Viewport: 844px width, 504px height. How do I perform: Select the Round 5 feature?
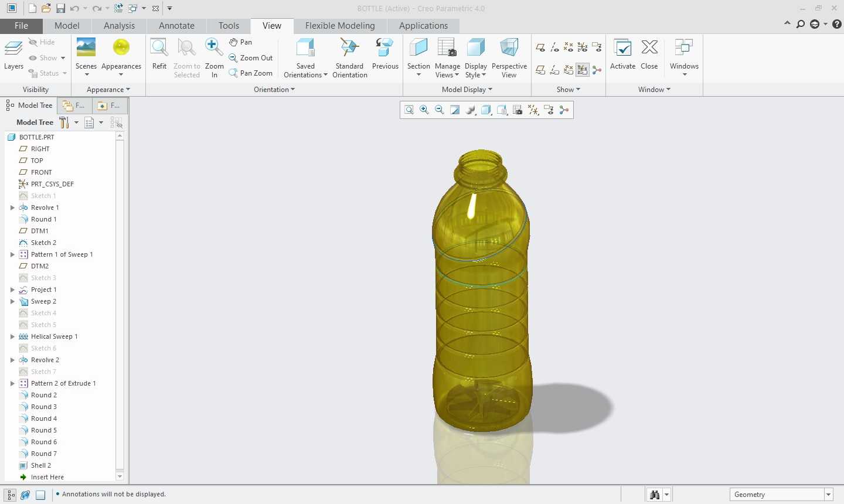tap(44, 430)
